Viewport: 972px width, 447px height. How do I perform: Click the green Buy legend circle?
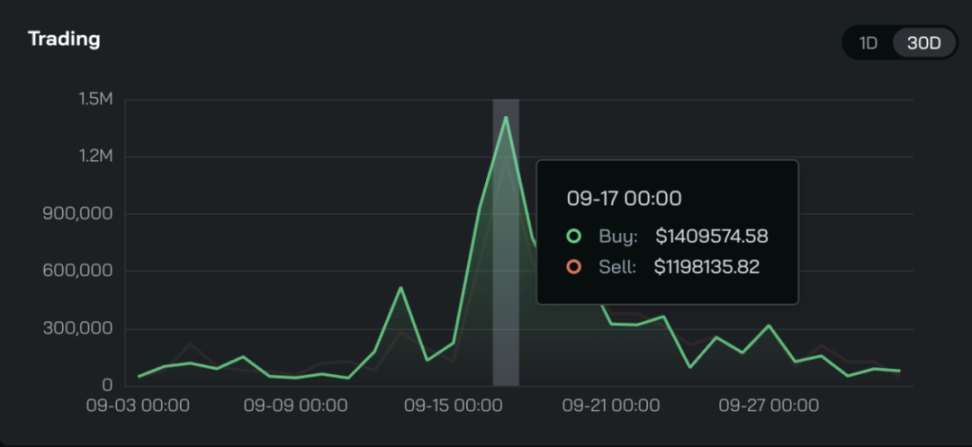coord(573,236)
